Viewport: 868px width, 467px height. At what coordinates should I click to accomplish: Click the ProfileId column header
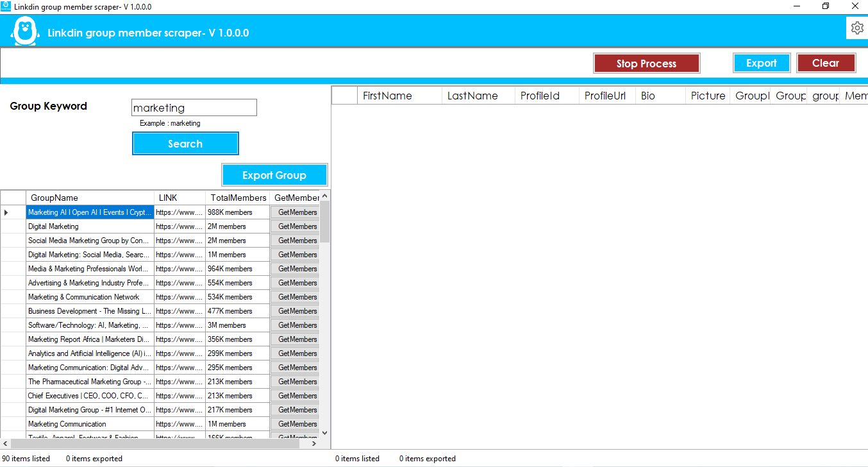click(547, 96)
